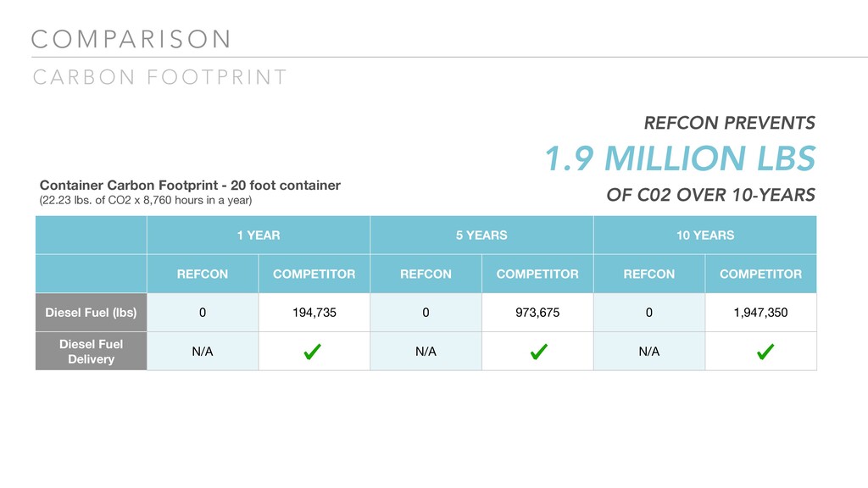
Task: Click the OF C02 OVER 10-YEARS text
Action: (710, 196)
